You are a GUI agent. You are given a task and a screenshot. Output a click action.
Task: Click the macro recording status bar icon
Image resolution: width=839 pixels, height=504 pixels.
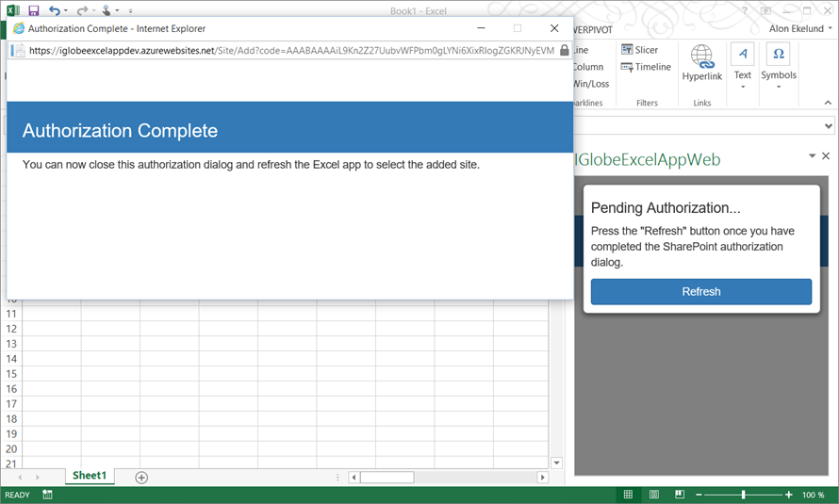[48, 495]
